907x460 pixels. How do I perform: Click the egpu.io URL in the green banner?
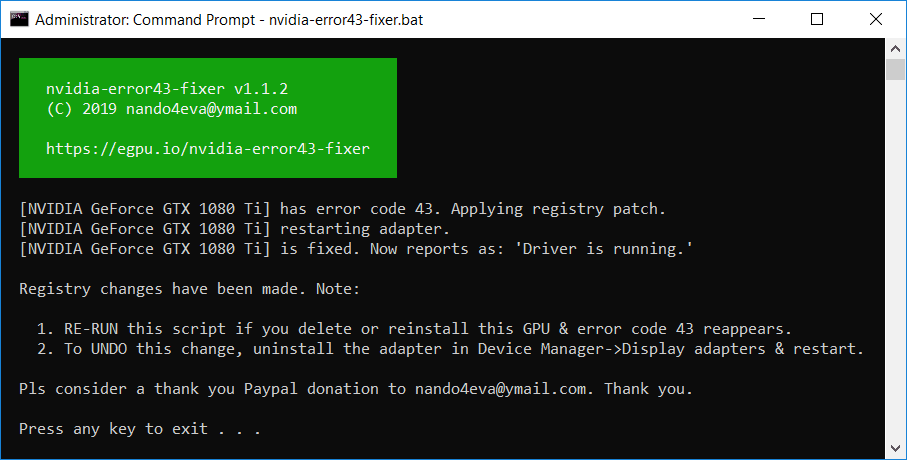click(208, 149)
